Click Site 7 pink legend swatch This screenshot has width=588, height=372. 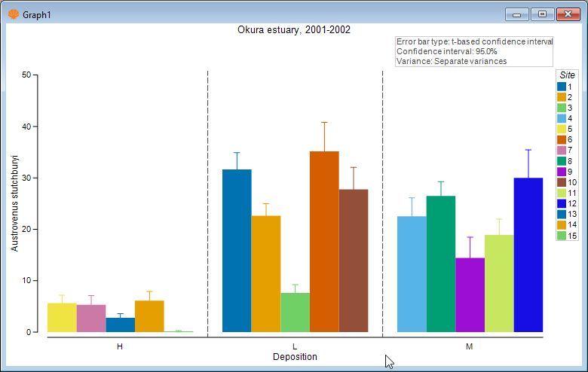click(x=562, y=150)
